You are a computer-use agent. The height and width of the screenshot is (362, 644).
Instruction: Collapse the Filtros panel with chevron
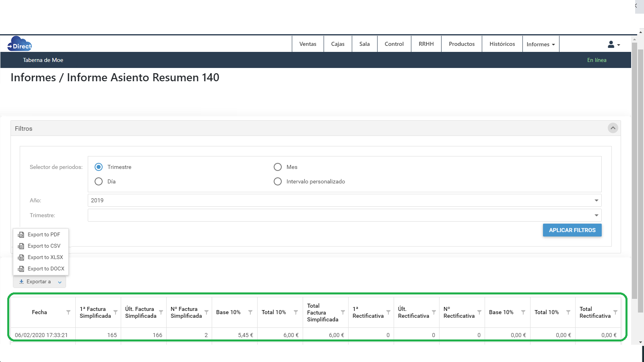click(613, 128)
